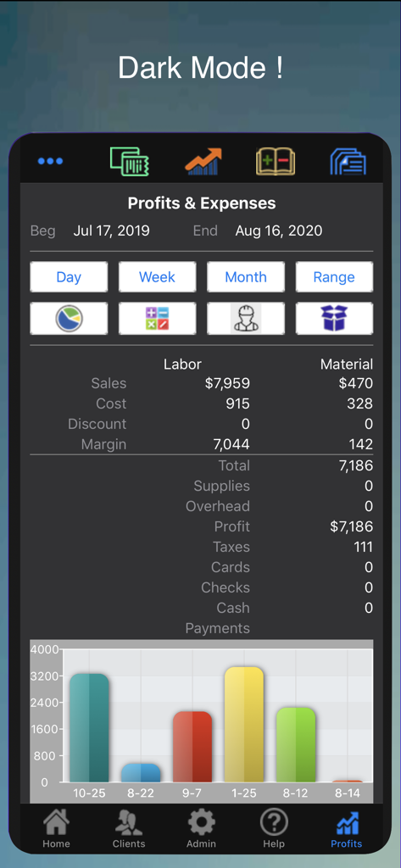
Task: Tap the Labor margin value 7,044
Action: coord(231,444)
